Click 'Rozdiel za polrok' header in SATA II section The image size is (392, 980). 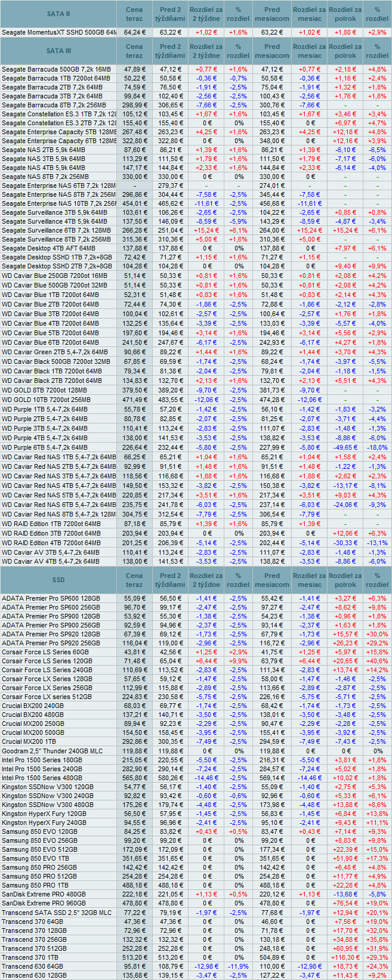345,14
